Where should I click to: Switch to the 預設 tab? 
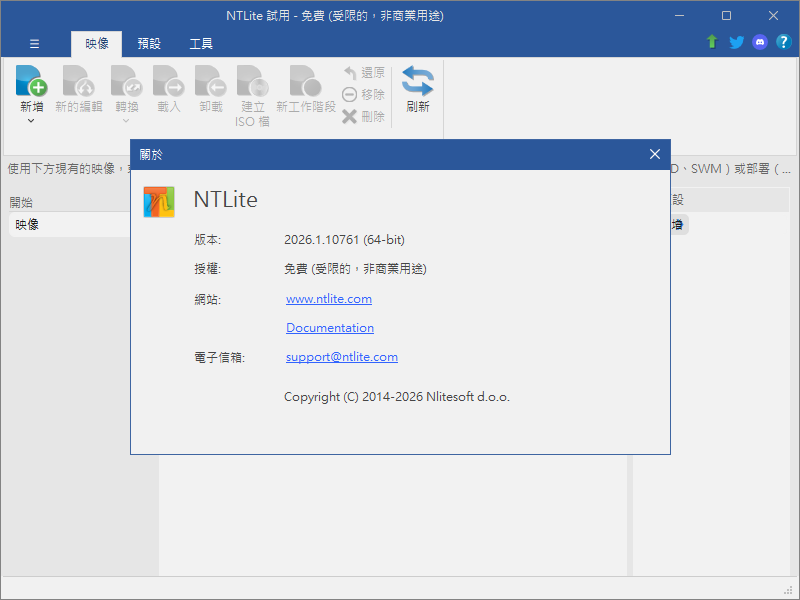pyautogui.click(x=148, y=43)
